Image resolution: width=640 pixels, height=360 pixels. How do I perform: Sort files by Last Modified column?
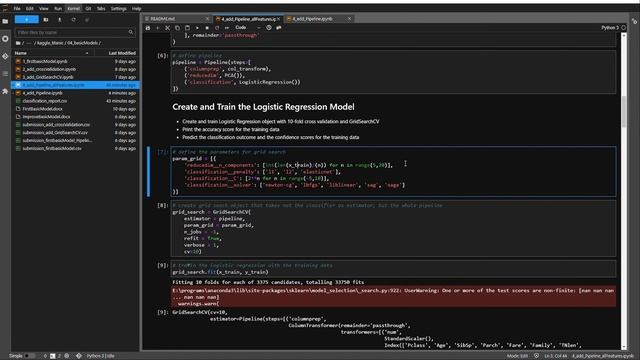pyautogui.click(x=117, y=53)
